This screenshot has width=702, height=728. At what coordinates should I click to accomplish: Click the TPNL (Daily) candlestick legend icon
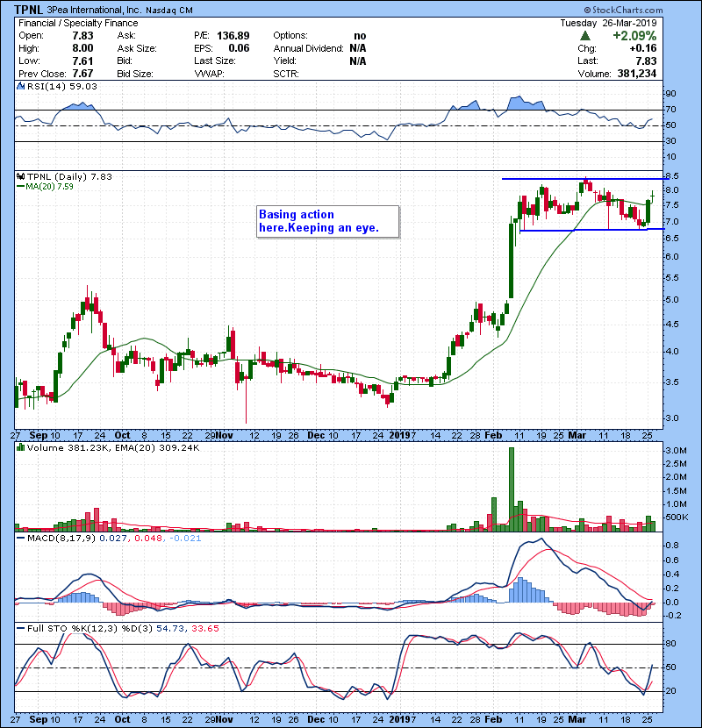pyautogui.click(x=20, y=176)
